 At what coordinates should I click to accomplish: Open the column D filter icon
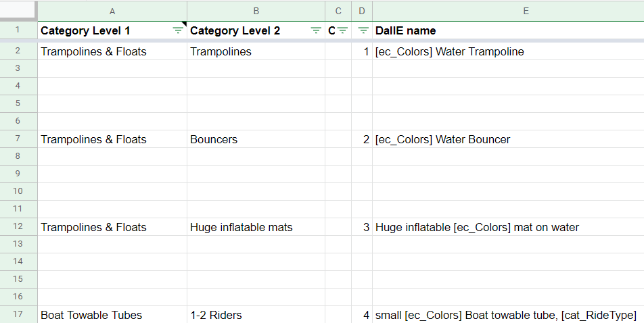[363, 30]
